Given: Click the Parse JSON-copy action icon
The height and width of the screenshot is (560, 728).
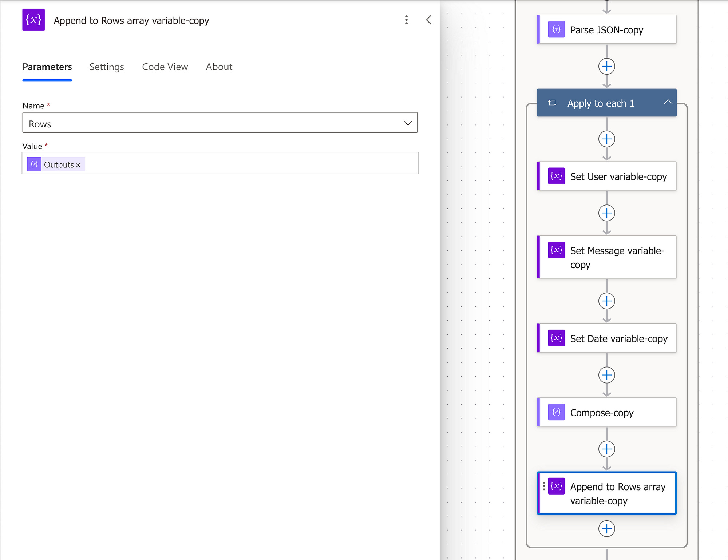Looking at the screenshot, I should point(556,29).
